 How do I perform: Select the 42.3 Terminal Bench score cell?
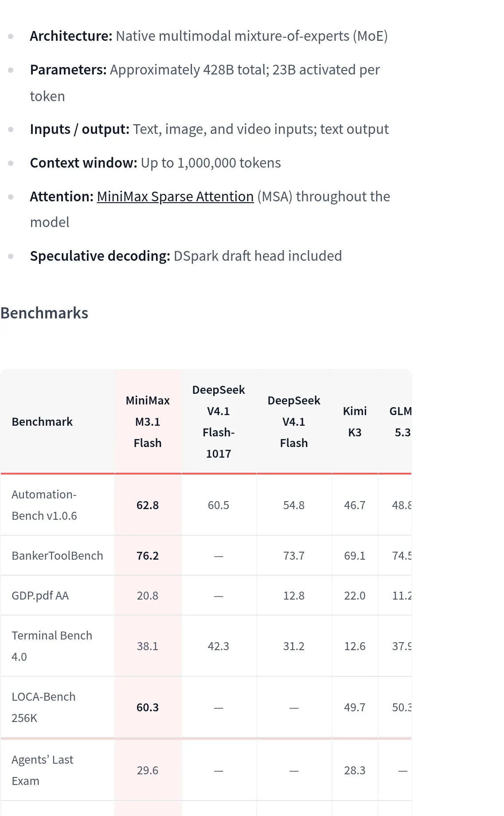[x=219, y=646]
